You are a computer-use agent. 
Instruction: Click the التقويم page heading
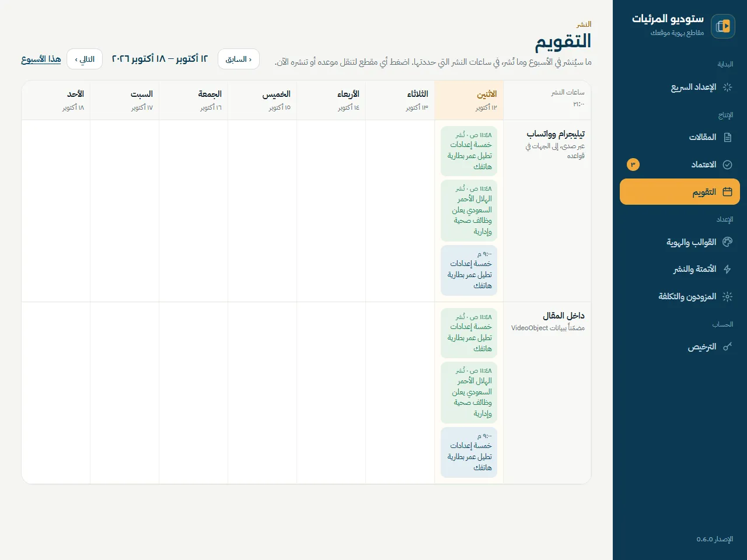click(x=563, y=41)
